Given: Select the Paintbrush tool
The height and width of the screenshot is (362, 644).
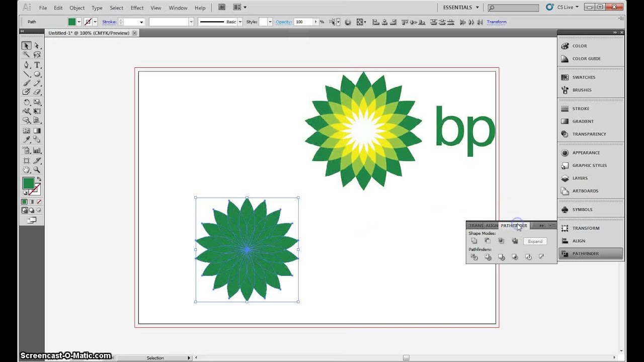Looking at the screenshot, I should 26,83.
